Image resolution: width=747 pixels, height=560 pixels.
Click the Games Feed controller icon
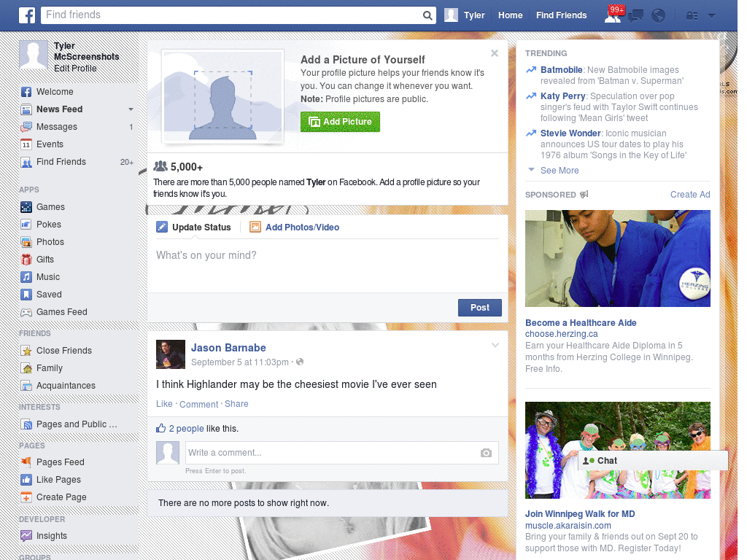point(26,312)
